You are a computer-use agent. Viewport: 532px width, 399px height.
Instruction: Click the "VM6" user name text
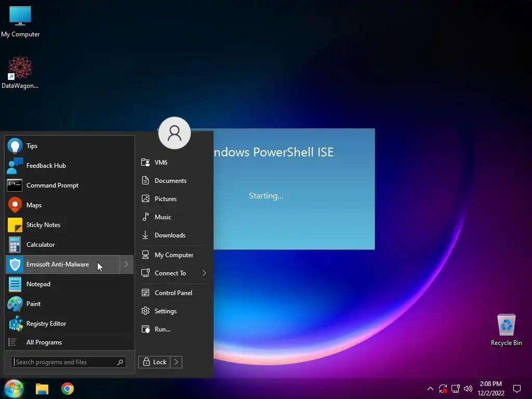(161, 163)
